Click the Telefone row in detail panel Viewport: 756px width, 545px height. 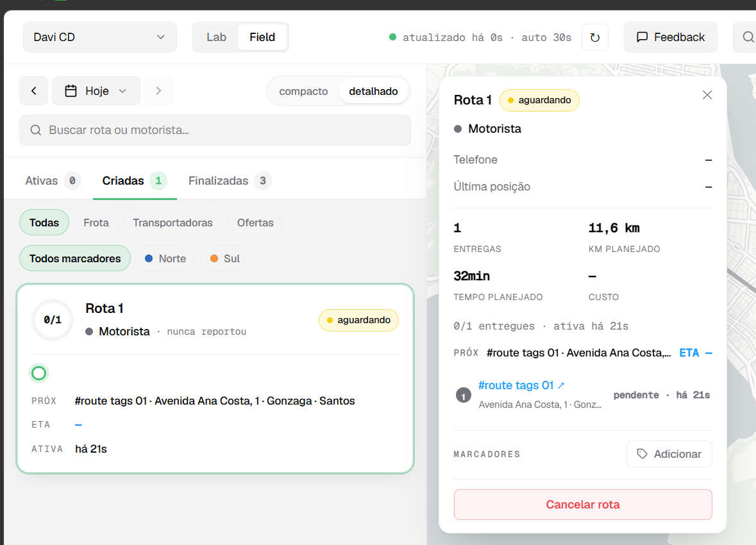point(582,160)
